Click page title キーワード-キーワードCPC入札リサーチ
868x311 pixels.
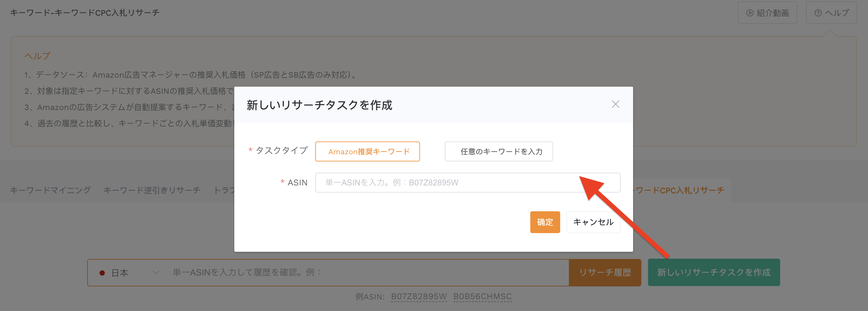[x=84, y=13]
